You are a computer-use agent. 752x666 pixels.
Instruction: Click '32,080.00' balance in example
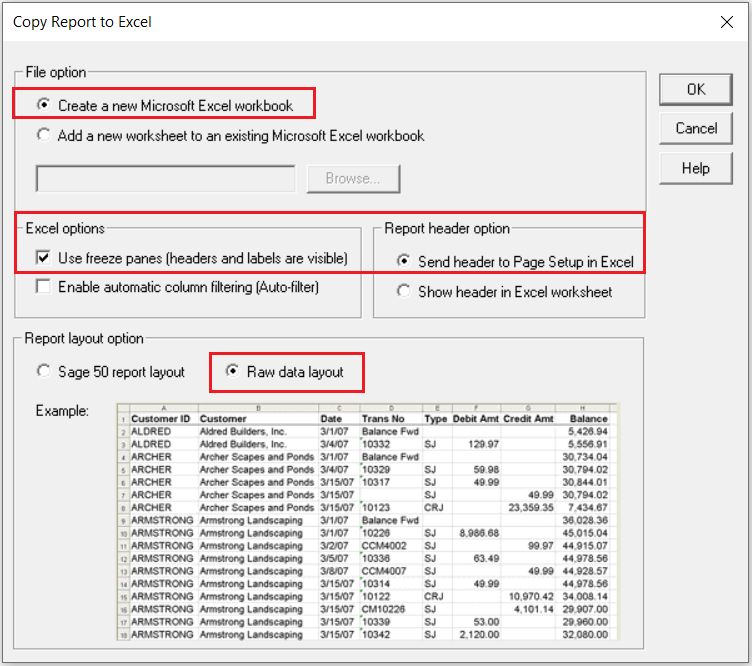585,634
